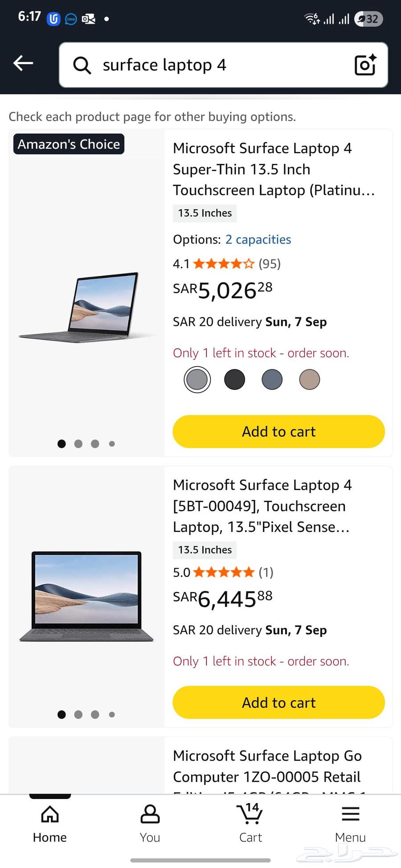Add Surface Laptop 4 5BT-00049 to cart

[278, 702]
